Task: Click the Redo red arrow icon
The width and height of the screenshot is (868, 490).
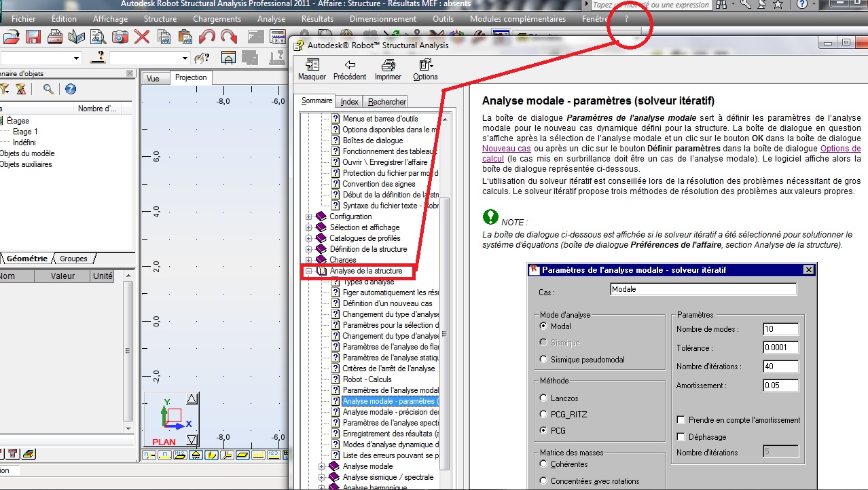Action: pyautogui.click(x=229, y=37)
